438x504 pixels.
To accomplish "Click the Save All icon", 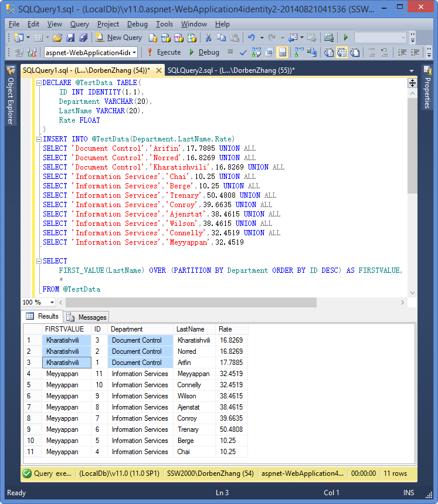I will (83, 38).
